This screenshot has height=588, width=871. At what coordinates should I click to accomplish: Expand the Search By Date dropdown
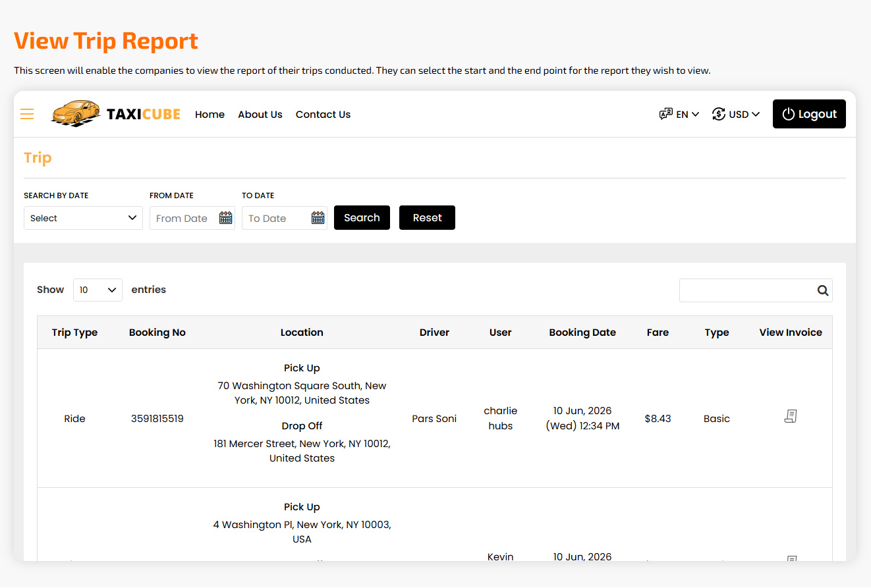click(x=83, y=218)
